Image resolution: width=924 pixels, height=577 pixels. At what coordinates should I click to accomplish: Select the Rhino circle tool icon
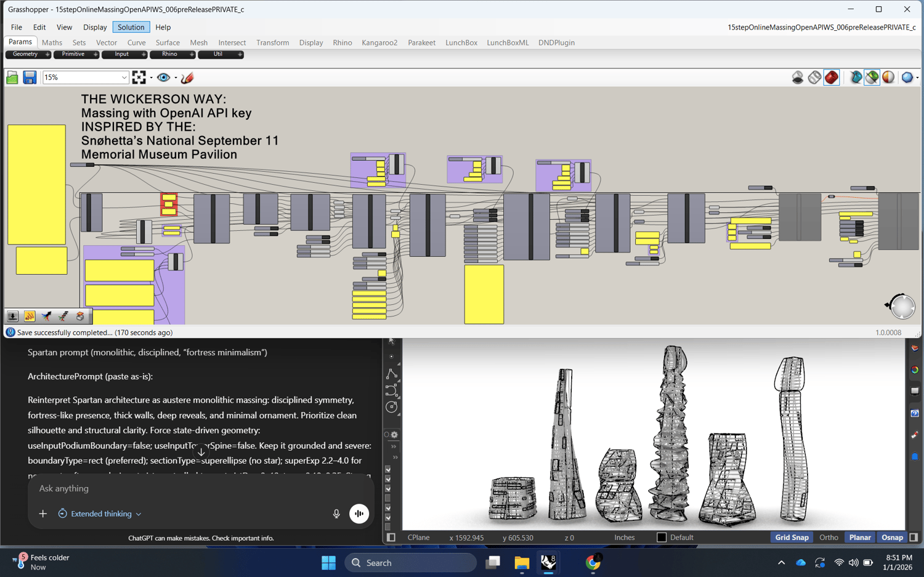pyautogui.click(x=391, y=407)
